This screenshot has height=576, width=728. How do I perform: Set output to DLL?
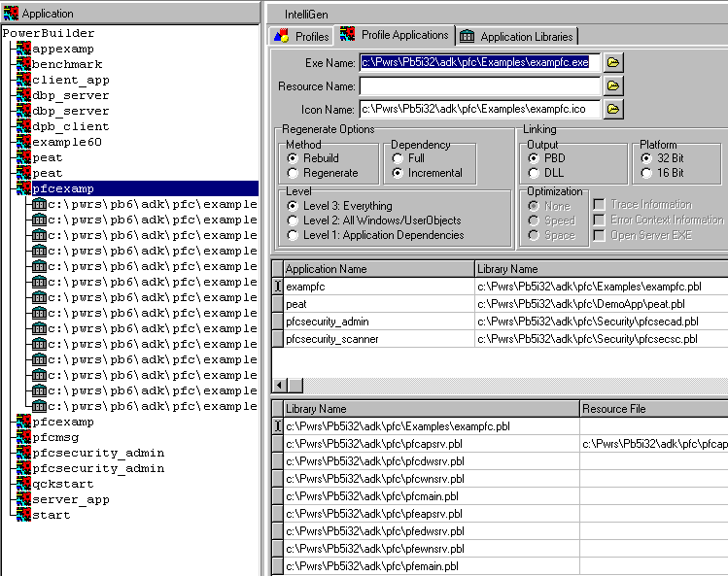[x=534, y=173]
